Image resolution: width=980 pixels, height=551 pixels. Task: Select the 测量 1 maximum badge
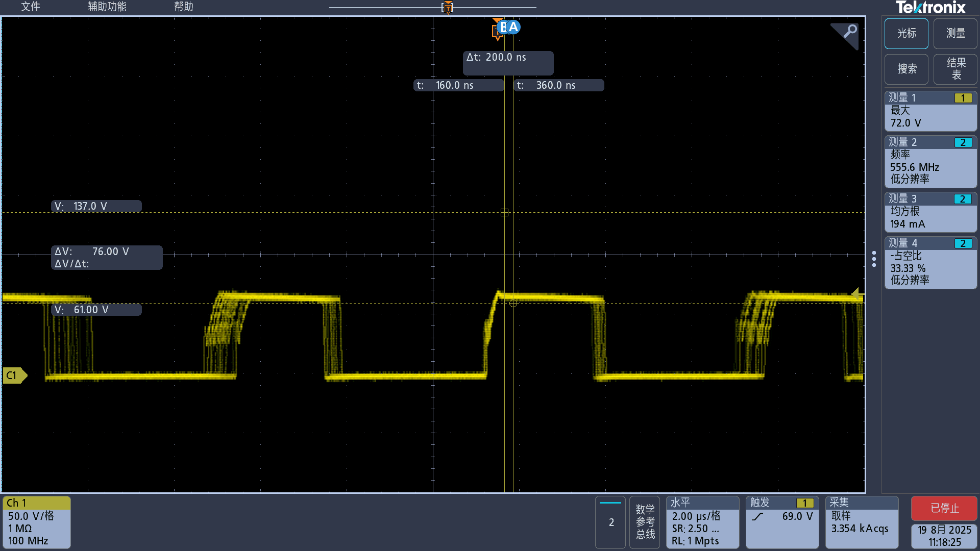tap(930, 111)
